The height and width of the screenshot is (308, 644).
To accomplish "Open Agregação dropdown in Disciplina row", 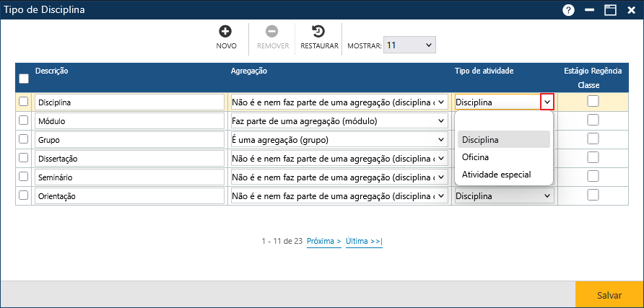I will coord(339,102).
